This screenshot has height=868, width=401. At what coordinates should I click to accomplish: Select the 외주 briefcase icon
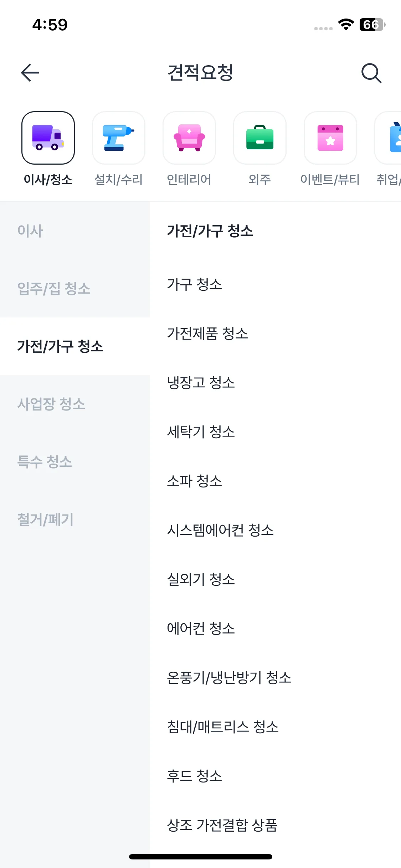point(260,138)
